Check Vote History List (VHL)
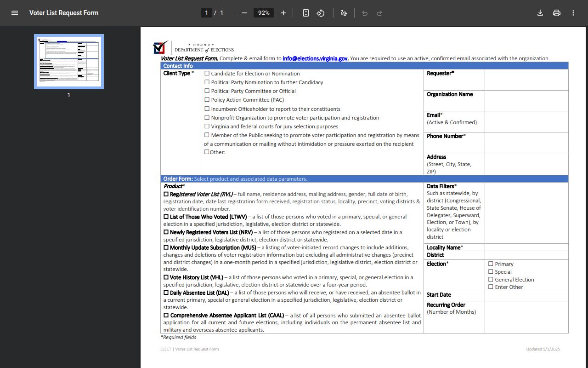The width and height of the screenshot is (588, 368). pos(166,277)
